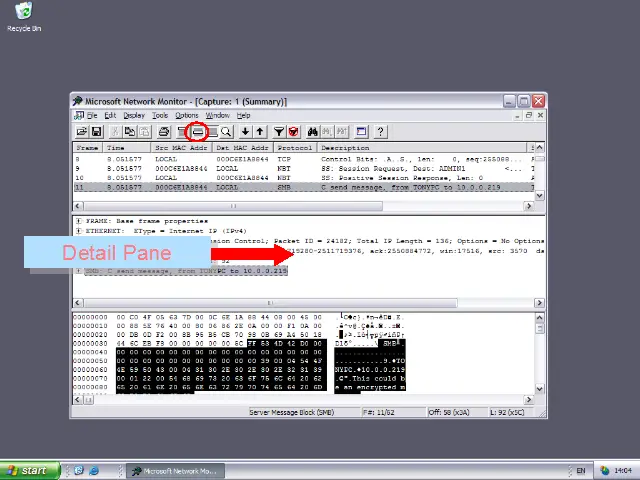The image size is (640, 480).
Task: Click the Find frame binoculars icon
Action: pos(313,131)
